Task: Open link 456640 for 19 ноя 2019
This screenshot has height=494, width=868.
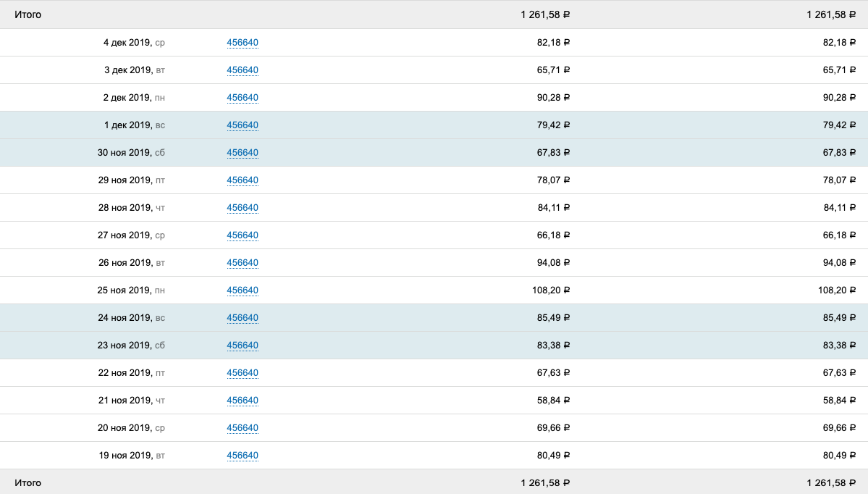Action: click(243, 456)
